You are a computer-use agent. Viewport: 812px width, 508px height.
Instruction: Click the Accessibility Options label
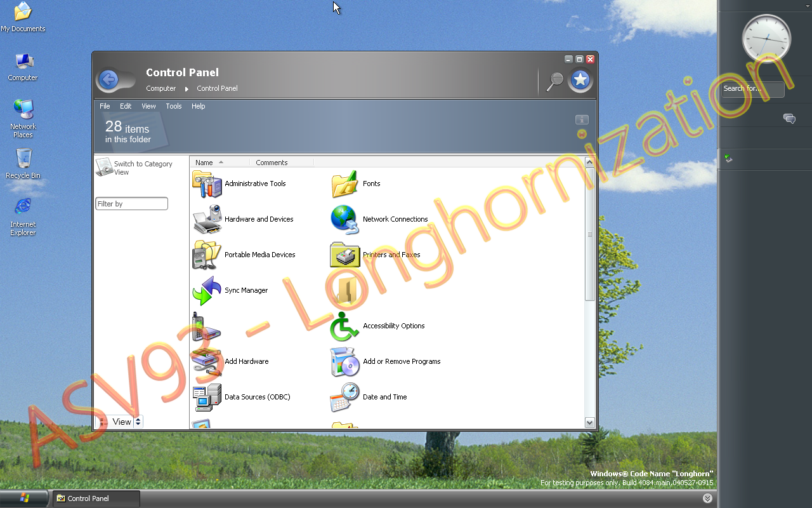(x=394, y=326)
